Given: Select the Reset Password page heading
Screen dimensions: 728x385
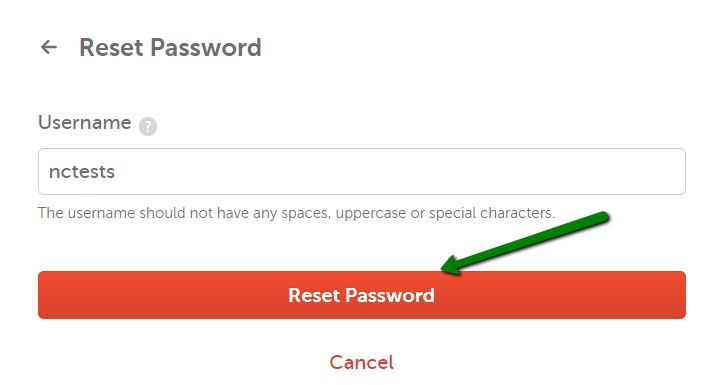Looking at the screenshot, I should 170,47.
